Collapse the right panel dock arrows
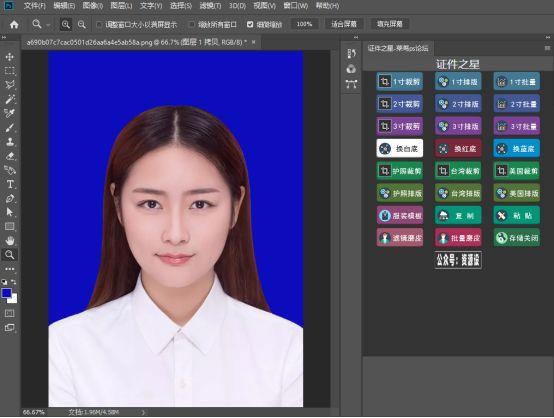Viewport: 554px width, 418px height. (548, 37)
